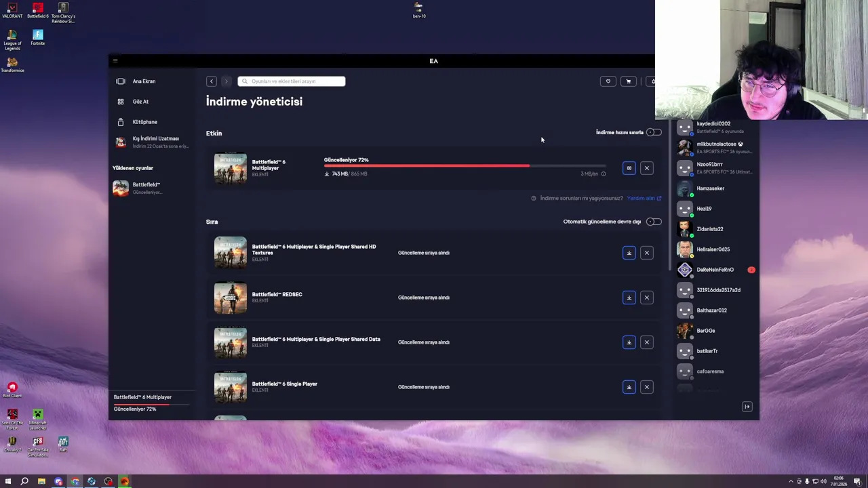Toggle İndirme hızını sınırla switch
Image resolution: width=868 pixels, height=488 pixels.
[653, 132]
